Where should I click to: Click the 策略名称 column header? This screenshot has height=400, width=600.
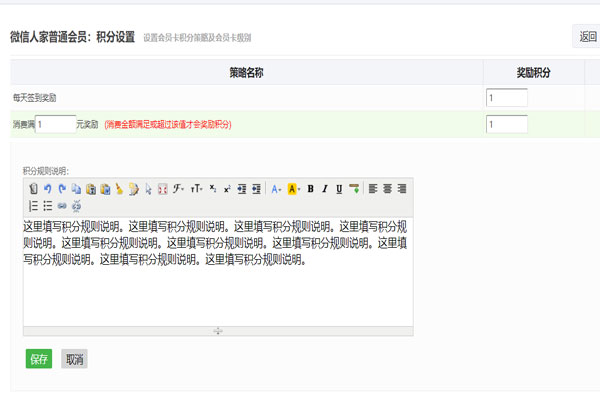(x=246, y=72)
